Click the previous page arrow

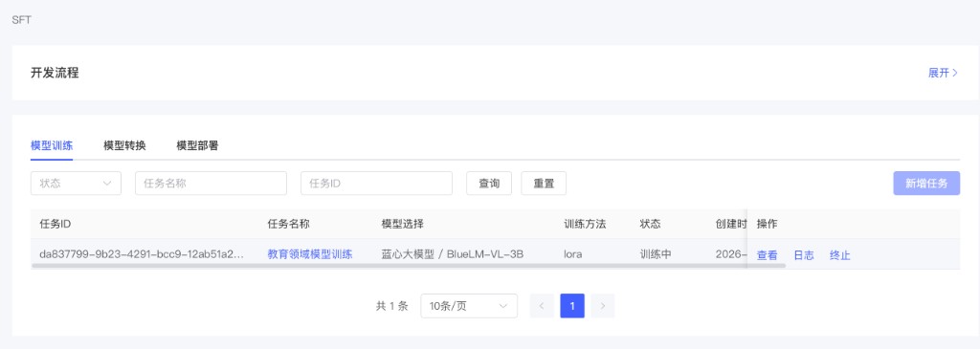point(542,306)
